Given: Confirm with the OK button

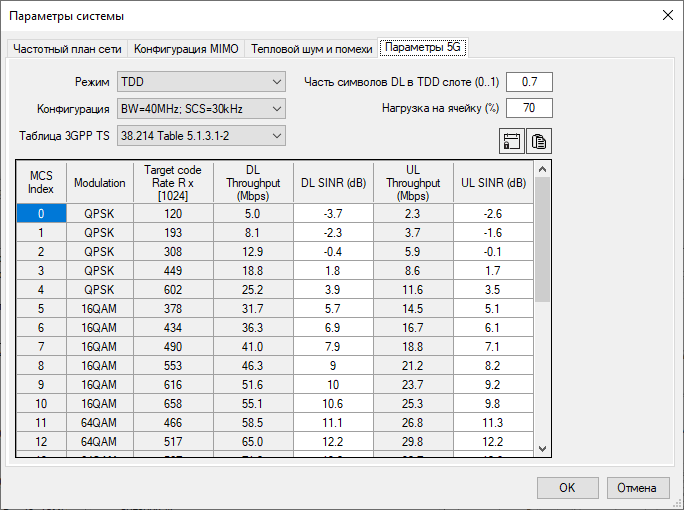Looking at the screenshot, I should pyautogui.click(x=568, y=487).
